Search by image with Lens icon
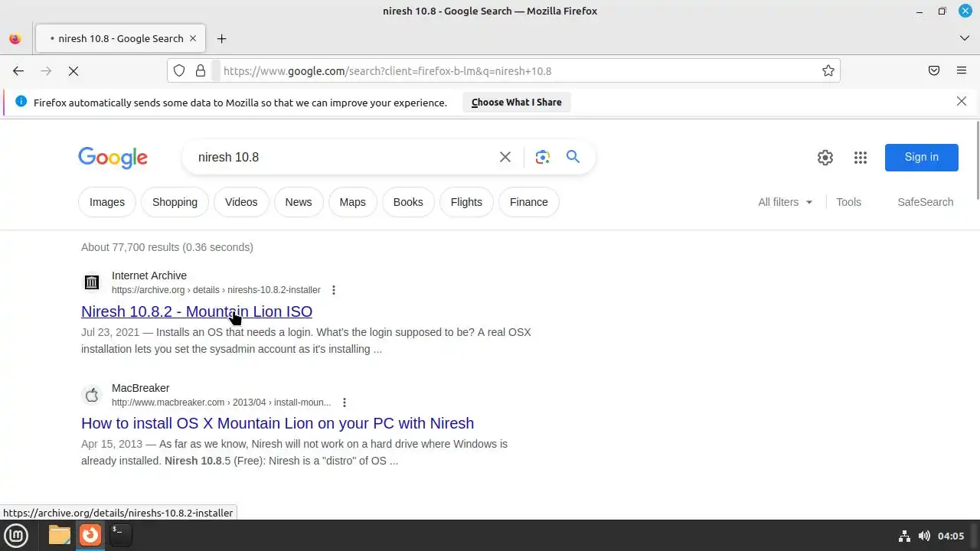 point(543,157)
